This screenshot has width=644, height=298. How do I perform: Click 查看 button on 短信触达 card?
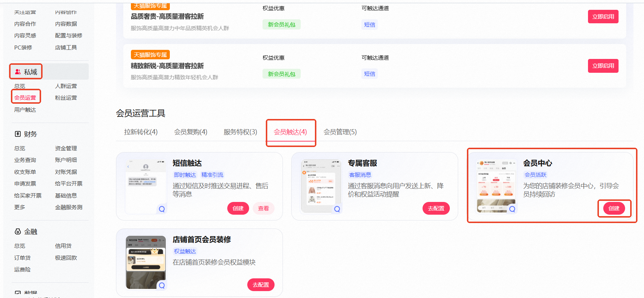pos(264,208)
